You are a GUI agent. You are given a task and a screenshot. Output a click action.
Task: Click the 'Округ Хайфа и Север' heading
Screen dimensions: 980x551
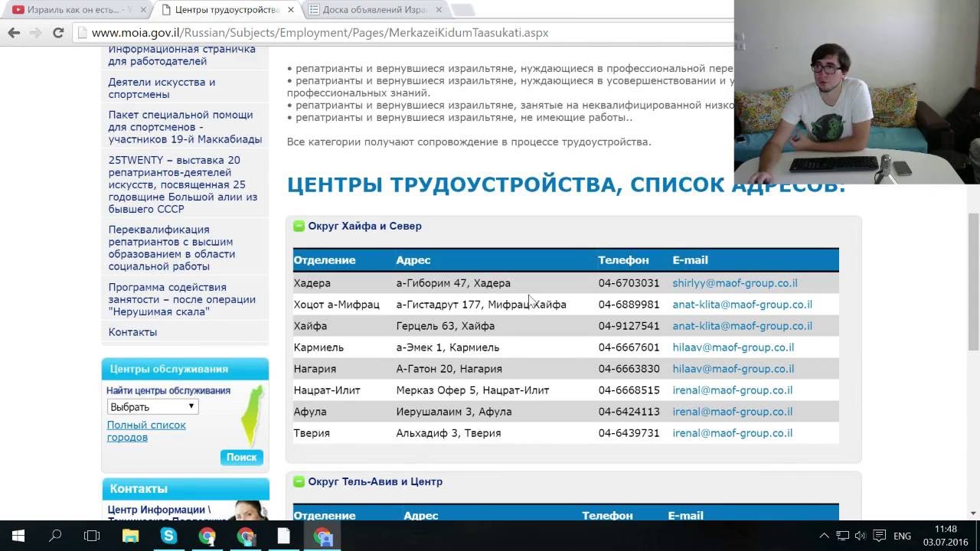[364, 226]
